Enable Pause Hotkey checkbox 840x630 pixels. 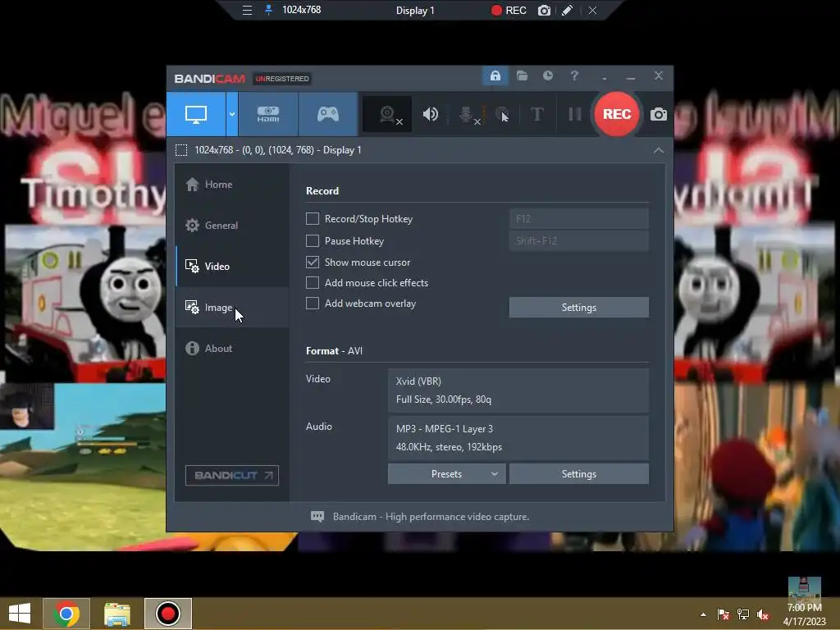click(313, 241)
